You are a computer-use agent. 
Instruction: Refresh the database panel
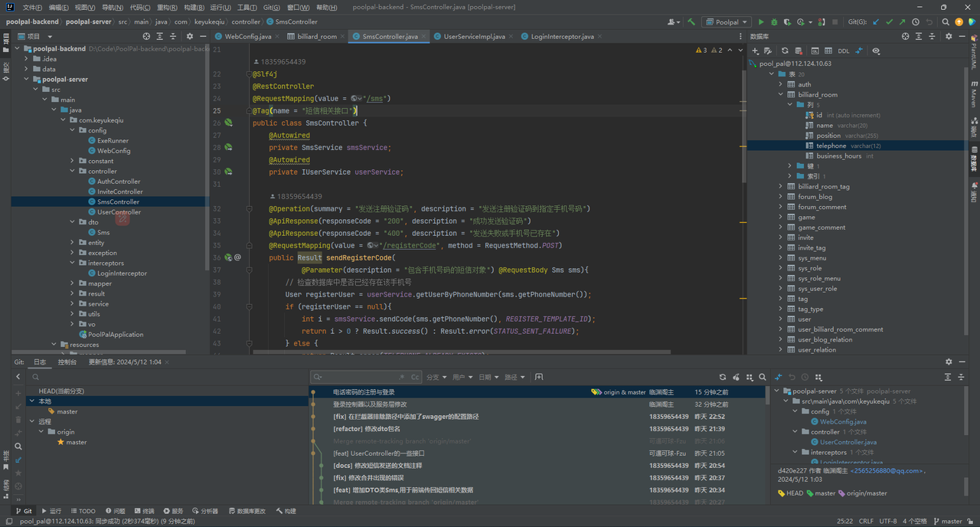click(786, 51)
